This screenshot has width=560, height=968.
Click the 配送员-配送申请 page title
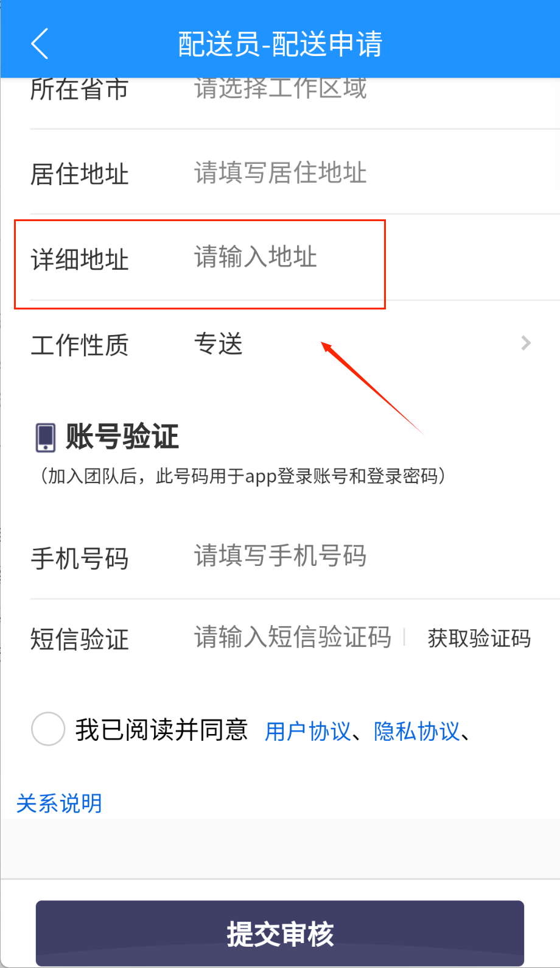pyautogui.click(x=280, y=44)
